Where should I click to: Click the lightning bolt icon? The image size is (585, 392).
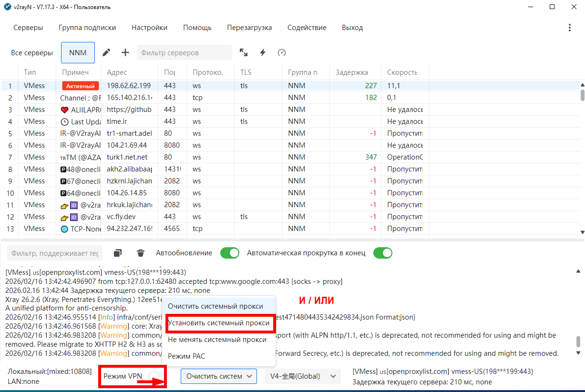pos(262,52)
